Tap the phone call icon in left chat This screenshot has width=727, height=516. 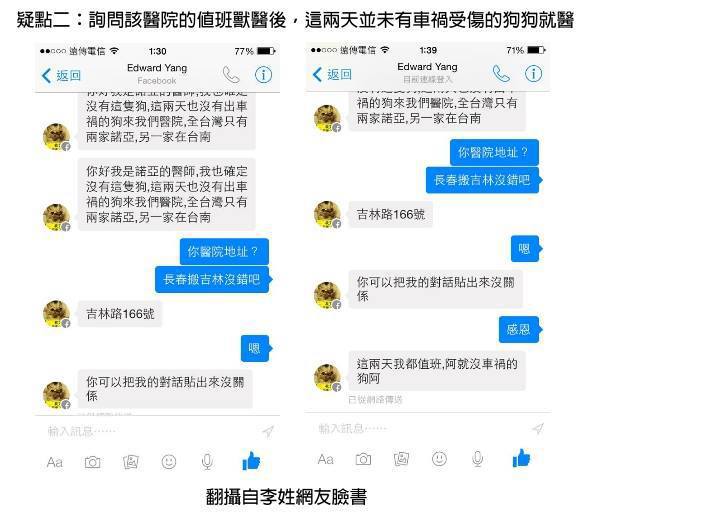231,75
